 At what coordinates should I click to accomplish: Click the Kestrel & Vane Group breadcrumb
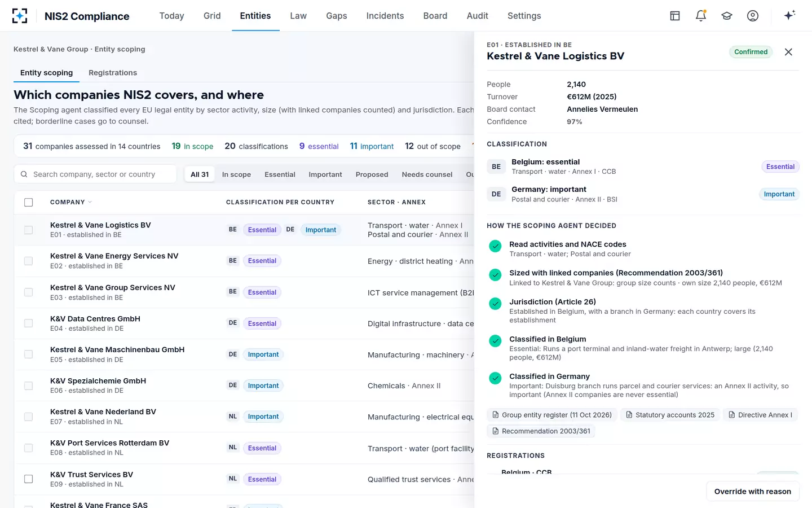point(51,49)
